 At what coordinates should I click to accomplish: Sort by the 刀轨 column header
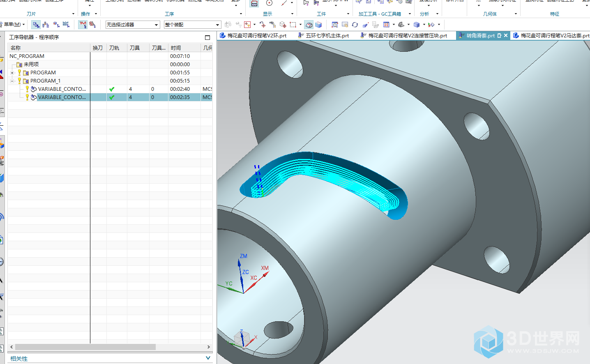[117, 48]
